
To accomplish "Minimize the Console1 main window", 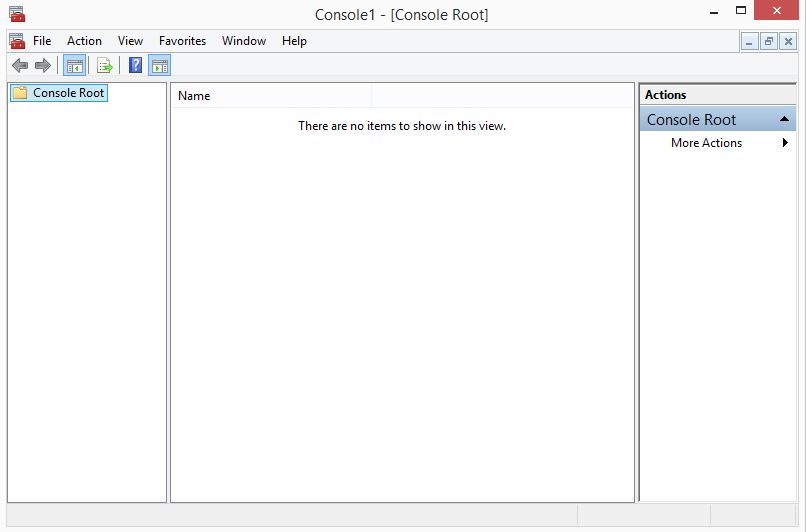I will [713, 11].
